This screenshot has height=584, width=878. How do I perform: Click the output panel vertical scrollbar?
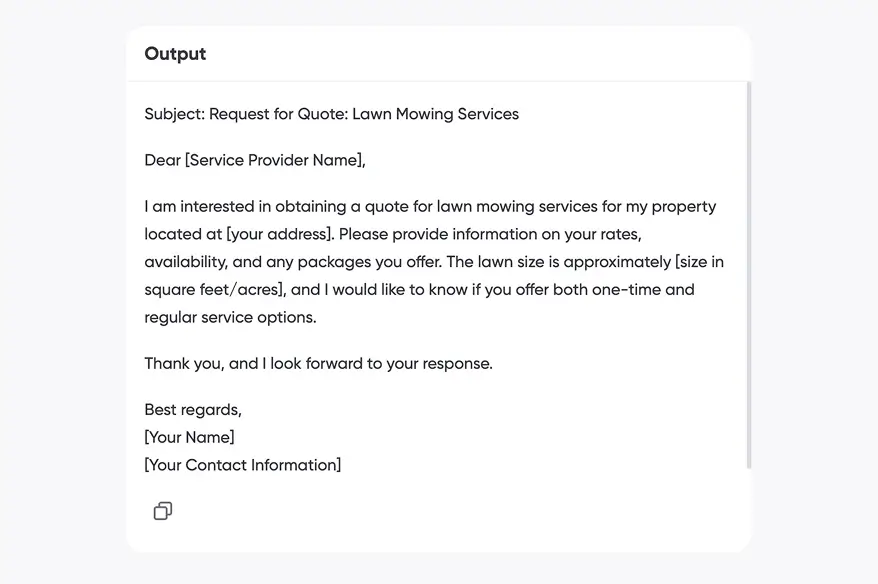click(x=748, y=275)
